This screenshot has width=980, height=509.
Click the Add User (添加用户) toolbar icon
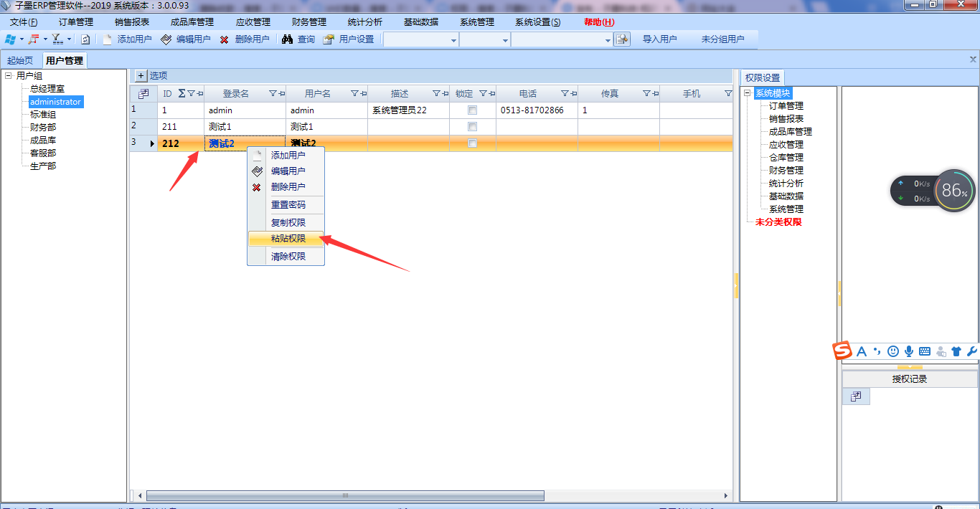tap(108, 39)
